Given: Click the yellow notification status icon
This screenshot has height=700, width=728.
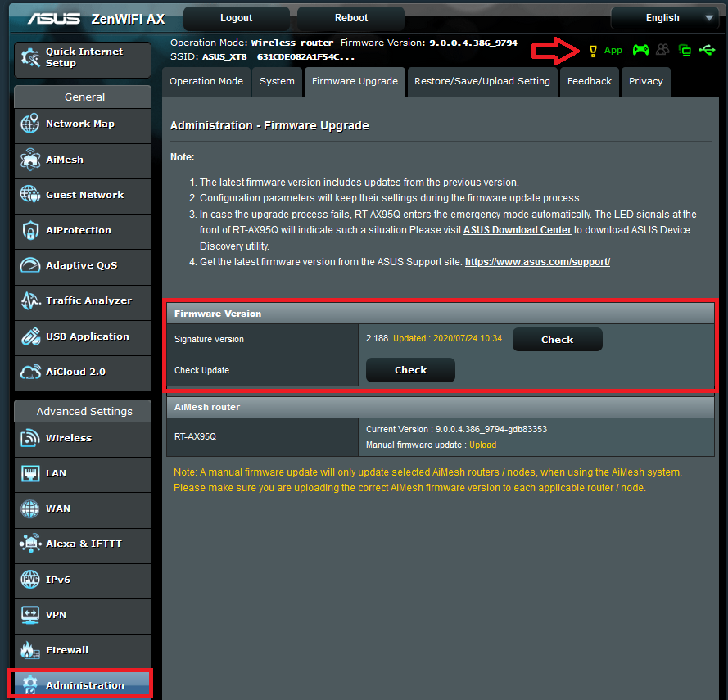Looking at the screenshot, I should pos(593,51).
